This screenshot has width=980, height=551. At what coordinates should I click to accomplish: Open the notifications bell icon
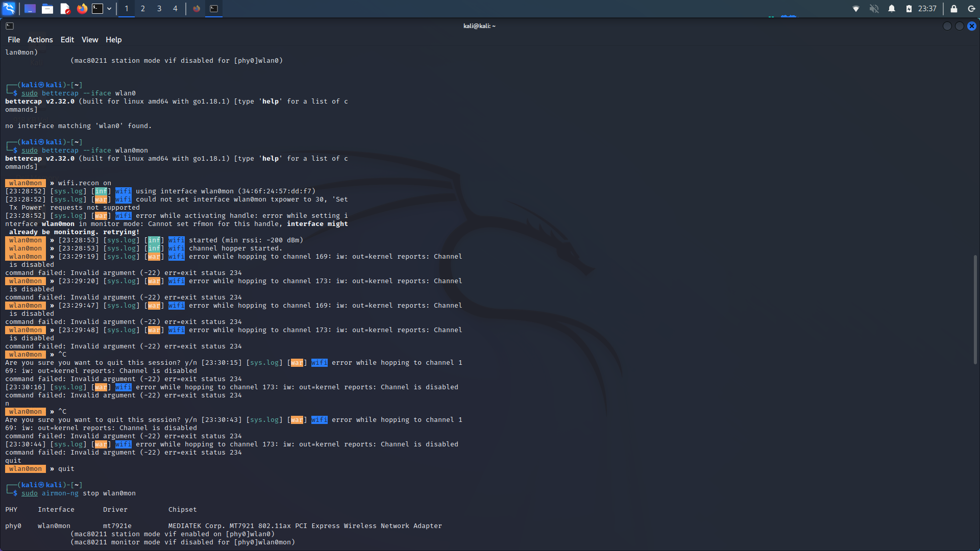[892, 9]
